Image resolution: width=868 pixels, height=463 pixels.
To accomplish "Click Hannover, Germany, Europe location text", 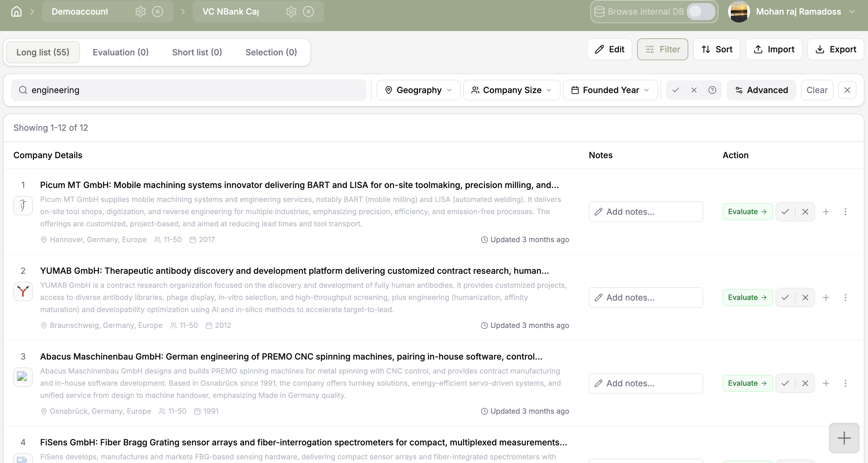I will (98, 240).
